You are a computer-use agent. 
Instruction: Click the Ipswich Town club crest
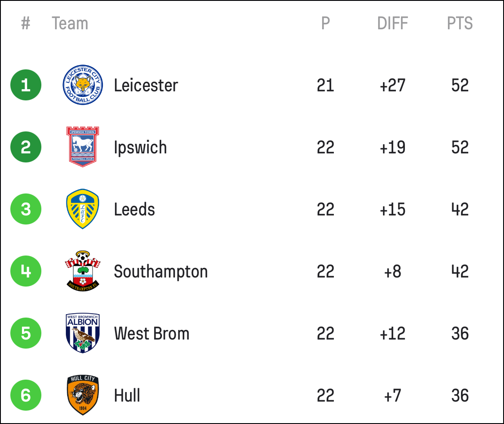(x=83, y=147)
